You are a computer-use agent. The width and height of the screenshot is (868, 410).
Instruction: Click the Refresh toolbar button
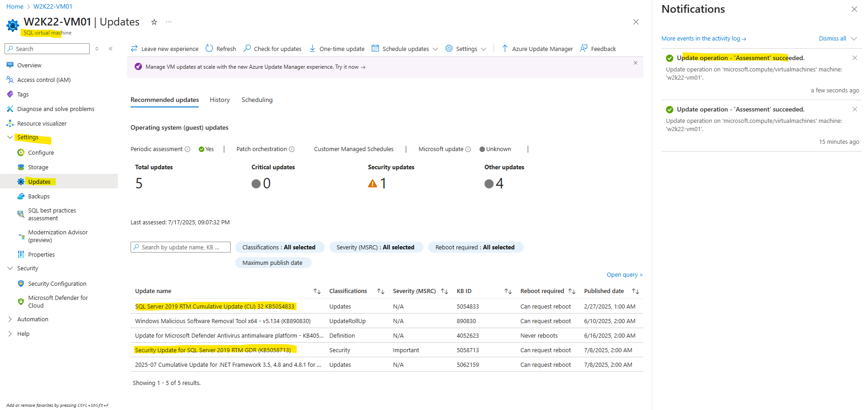(221, 49)
